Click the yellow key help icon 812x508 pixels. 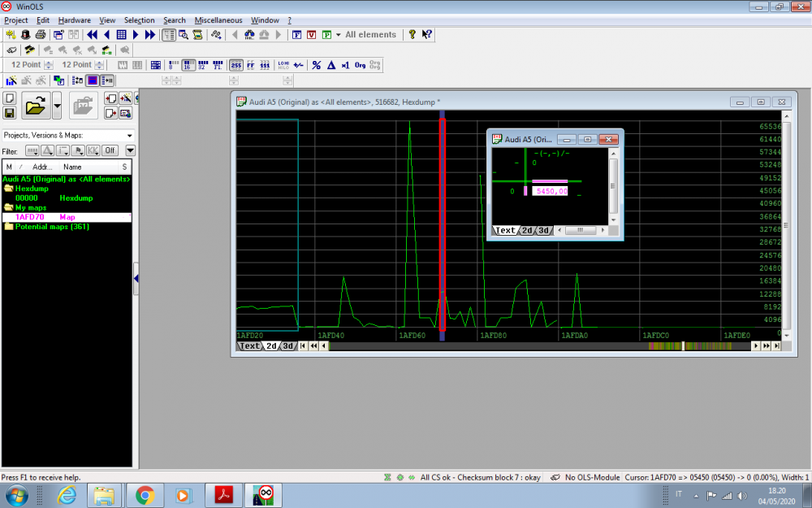412,34
